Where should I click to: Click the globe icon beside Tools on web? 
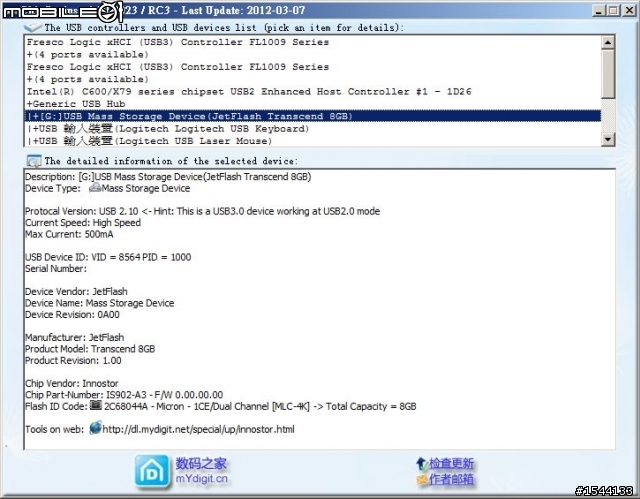coord(95,428)
